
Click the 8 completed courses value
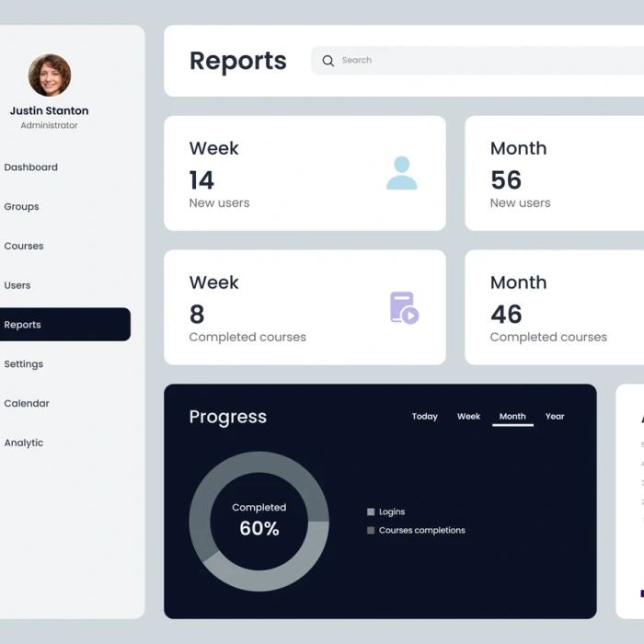point(197,315)
